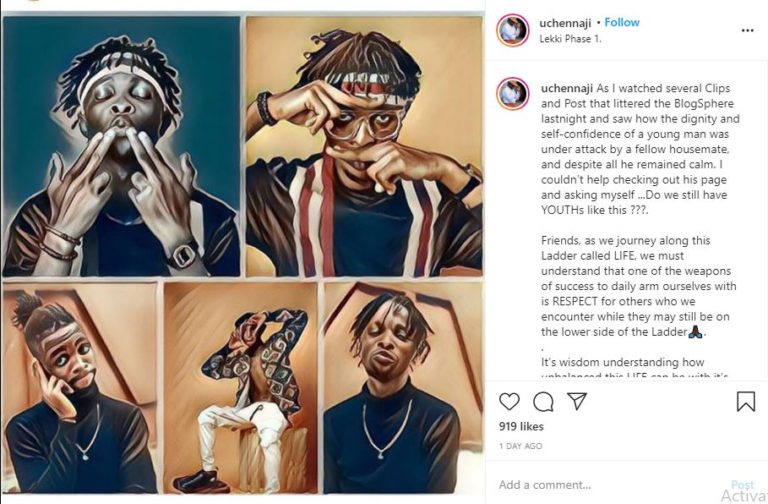This screenshot has width=768, height=504.
Task: Share post using paper plane icon
Action: pyautogui.click(x=577, y=401)
